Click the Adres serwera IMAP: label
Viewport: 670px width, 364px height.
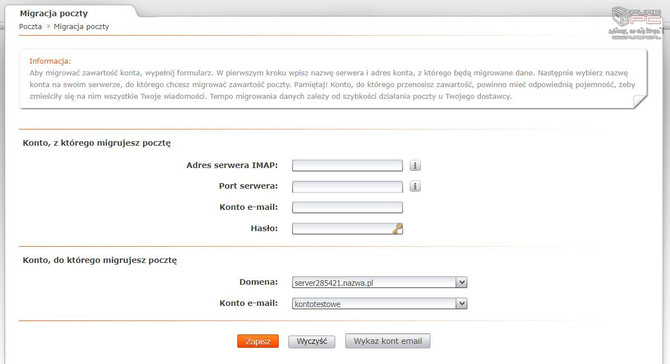232,165
